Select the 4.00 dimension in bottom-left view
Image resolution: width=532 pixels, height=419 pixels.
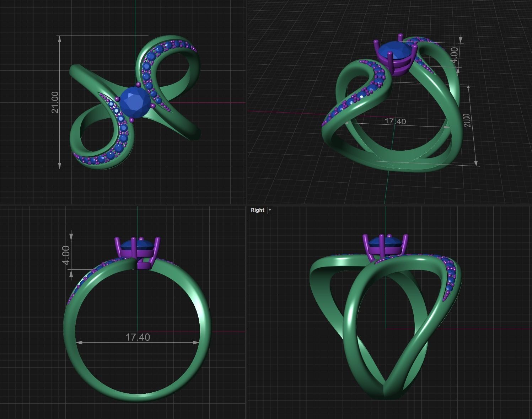[x=66, y=255]
